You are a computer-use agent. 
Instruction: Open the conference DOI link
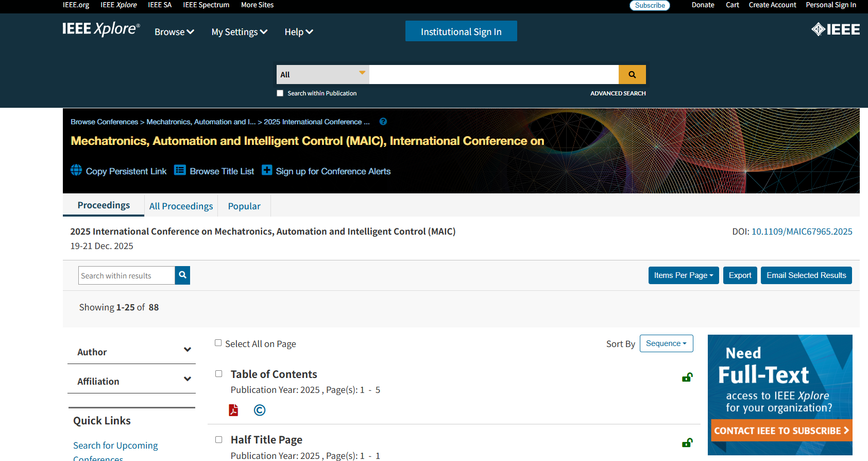click(802, 232)
